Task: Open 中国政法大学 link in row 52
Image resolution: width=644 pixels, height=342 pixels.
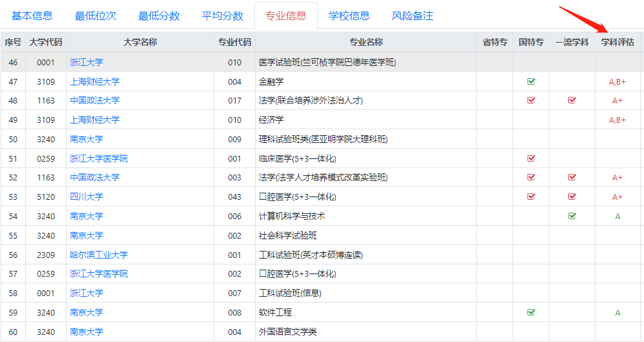Action: [x=94, y=177]
